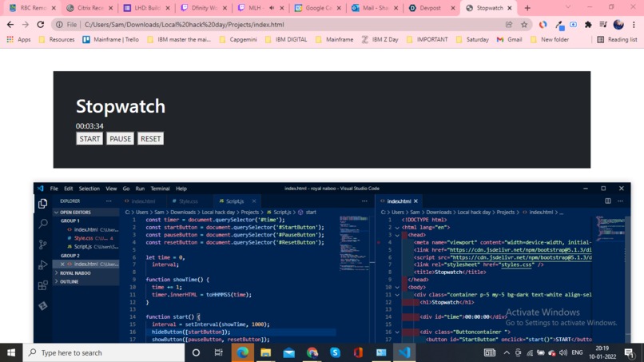The image size is (644, 362).
Task: Open Skype from the taskbar
Action: tap(335, 352)
